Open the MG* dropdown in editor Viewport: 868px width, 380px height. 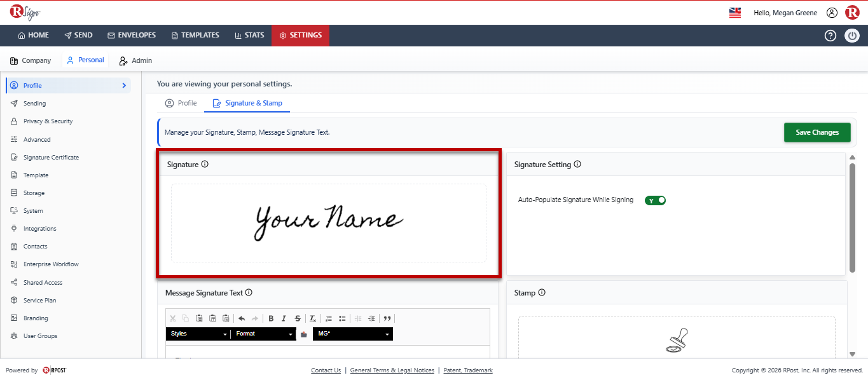353,334
